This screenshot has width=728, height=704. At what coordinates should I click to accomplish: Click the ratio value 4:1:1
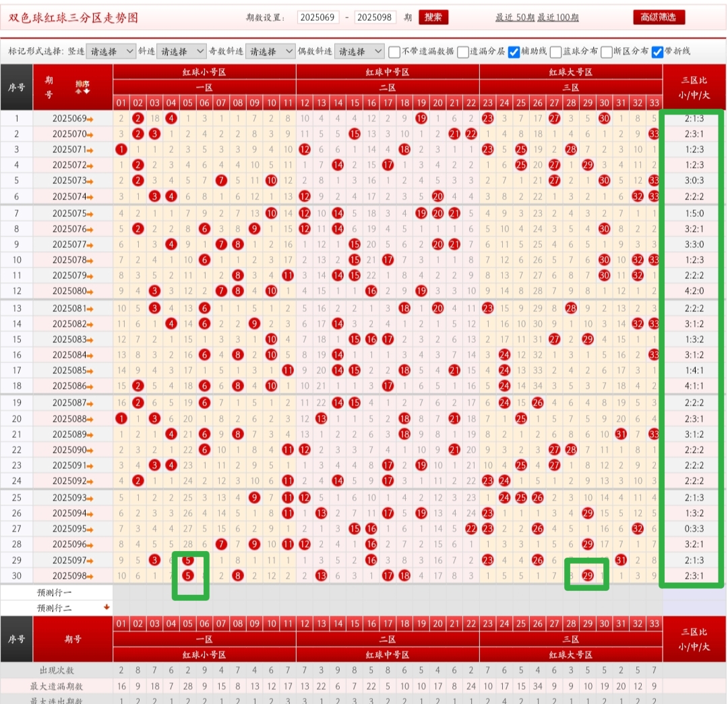[694, 385]
